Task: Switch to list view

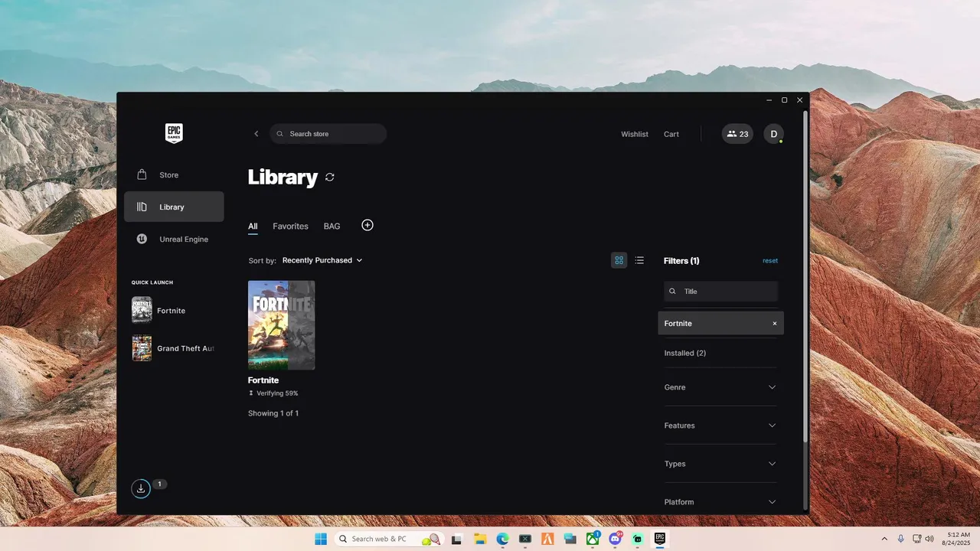Action: point(639,260)
